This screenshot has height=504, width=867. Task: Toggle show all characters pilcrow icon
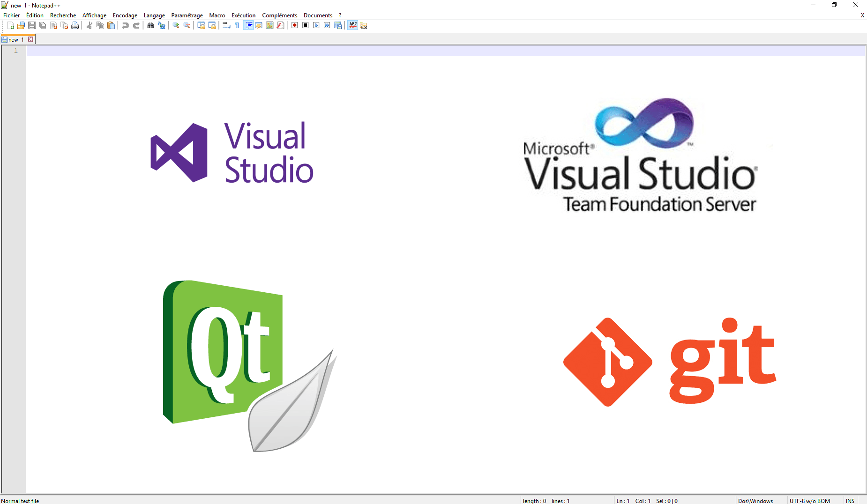(237, 26)
